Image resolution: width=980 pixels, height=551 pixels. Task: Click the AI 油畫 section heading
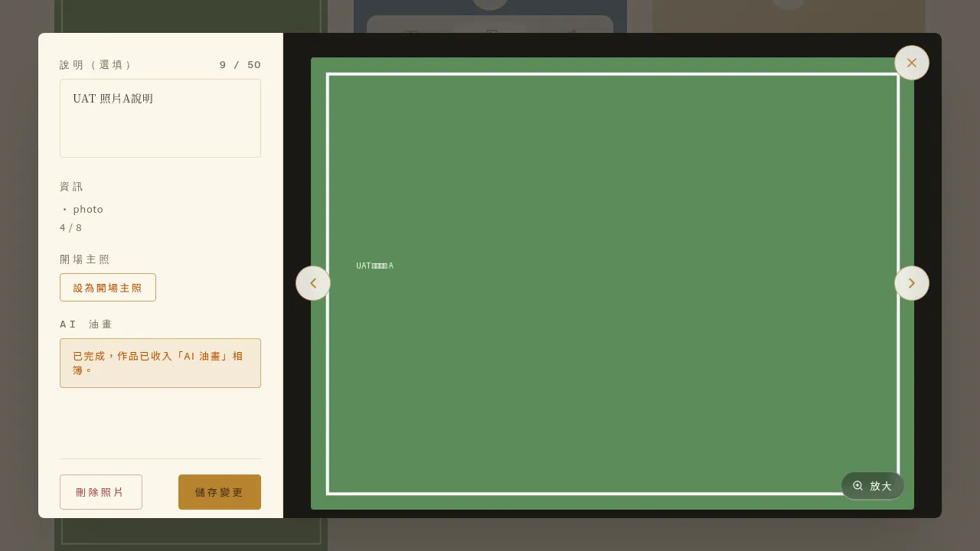click(86, 324)
